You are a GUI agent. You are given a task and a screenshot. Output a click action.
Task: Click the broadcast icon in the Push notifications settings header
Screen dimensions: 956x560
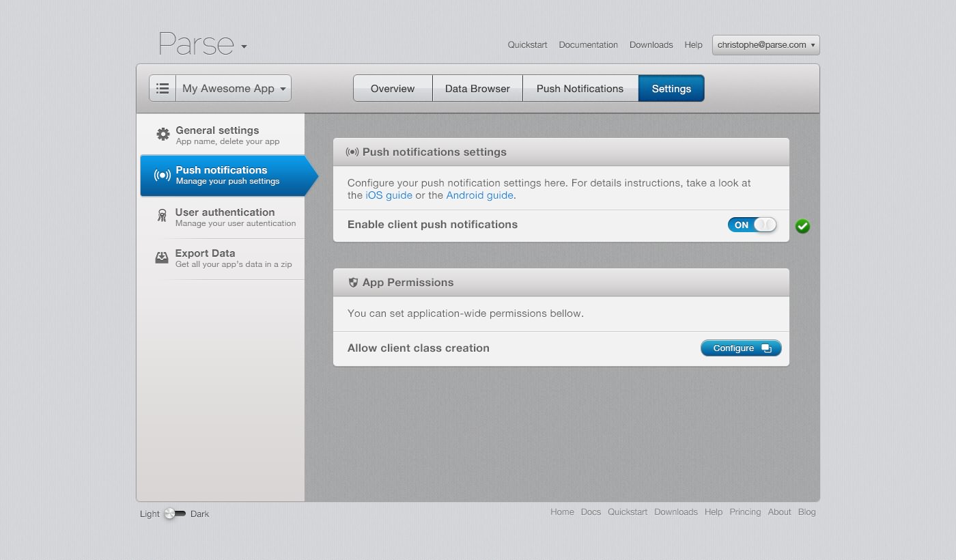[x=352, y=152]
